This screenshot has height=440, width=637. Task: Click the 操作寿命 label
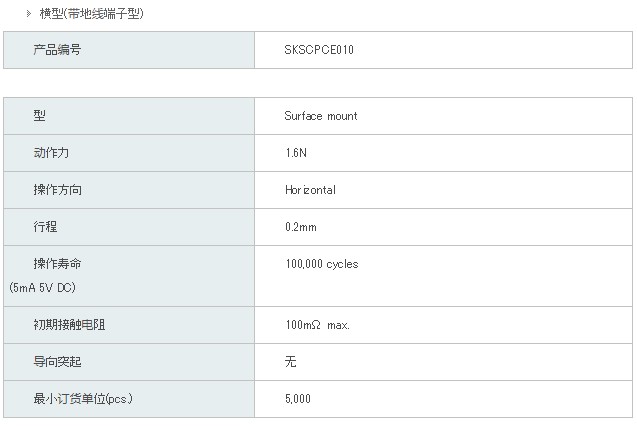[57, 264]
